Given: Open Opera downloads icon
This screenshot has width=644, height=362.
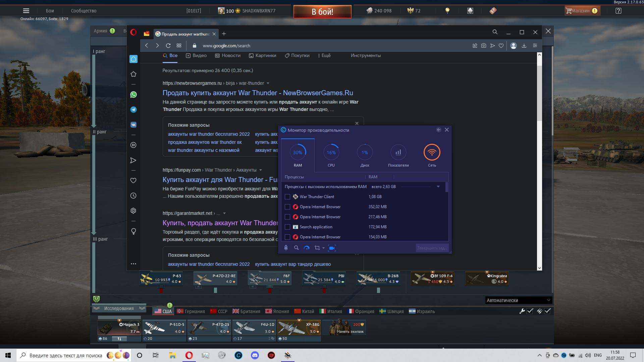Looking at the screenshot, I should coord(524,46).
